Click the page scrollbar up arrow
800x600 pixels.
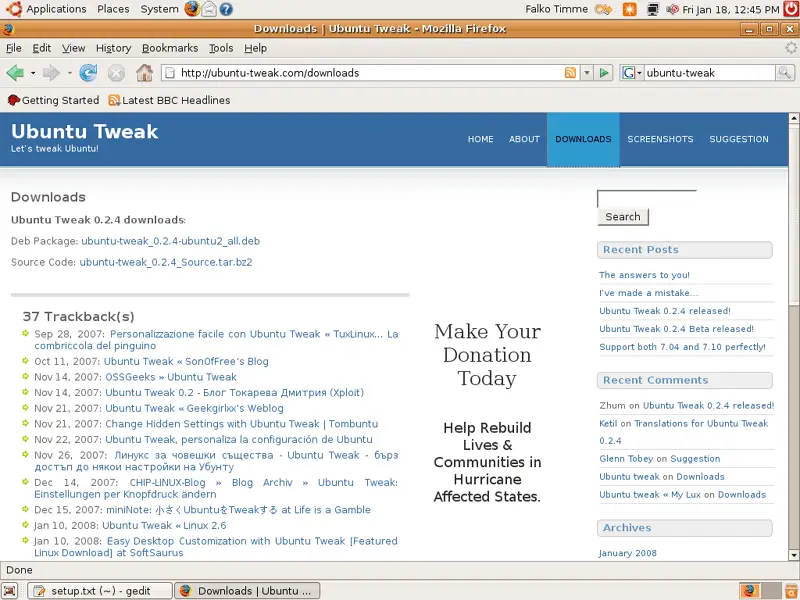click(794, 118)
